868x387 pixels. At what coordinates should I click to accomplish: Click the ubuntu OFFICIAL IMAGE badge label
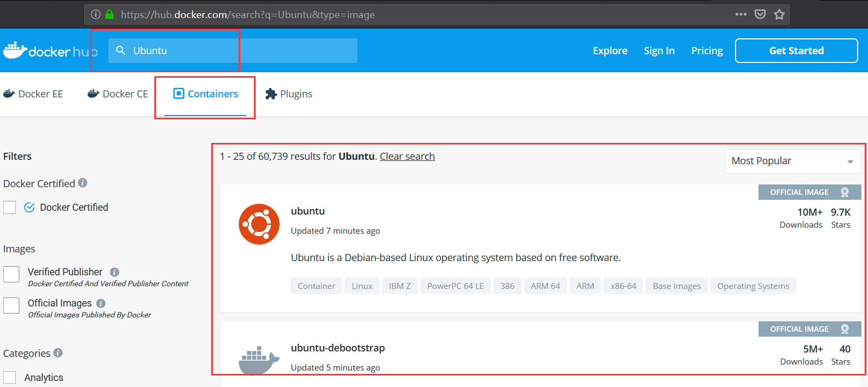coord(799,192)
